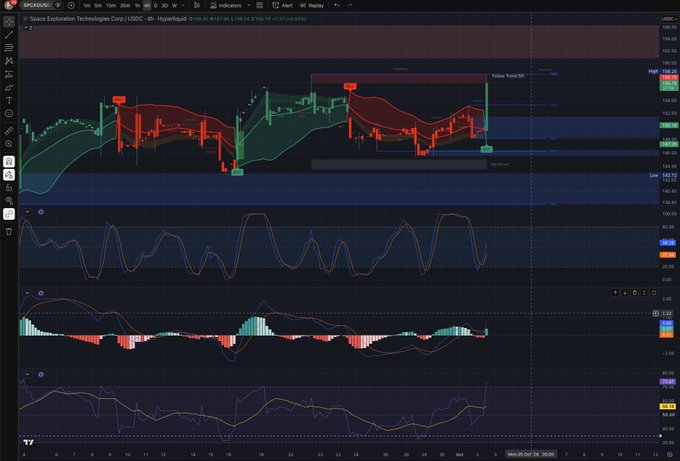This screenshot has width=680, height=461.
Task: Switch to the 30m timeframe
Action: click(125, 6)
